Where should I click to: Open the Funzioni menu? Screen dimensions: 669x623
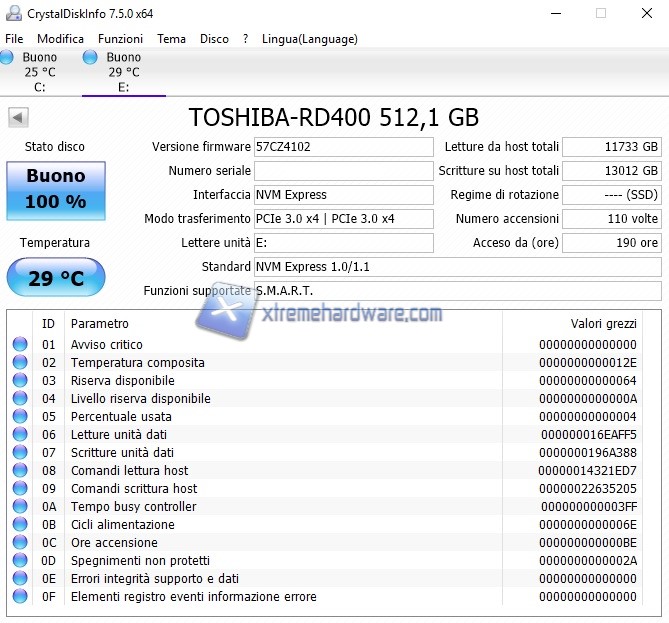[120, 39]
